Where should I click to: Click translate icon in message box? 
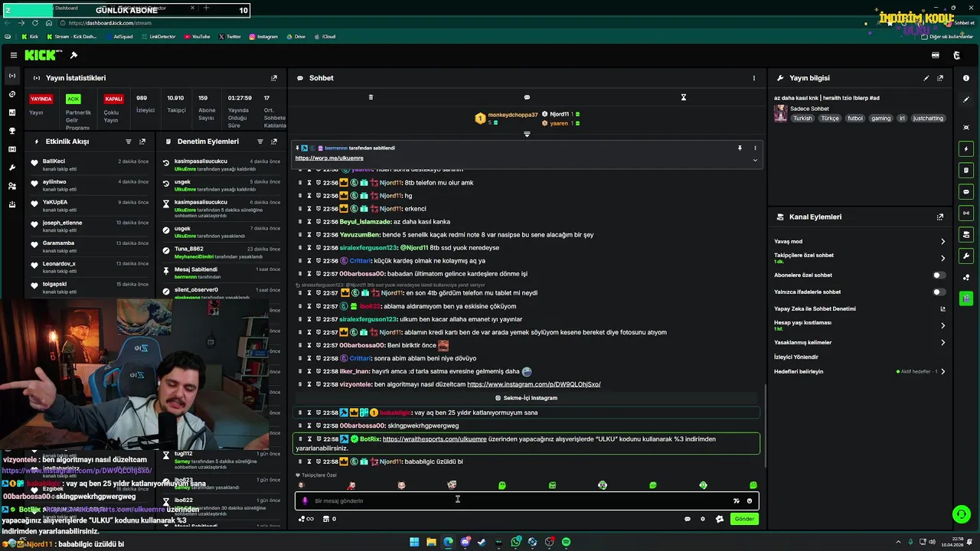pyautogui.click(x=737, y=501)
